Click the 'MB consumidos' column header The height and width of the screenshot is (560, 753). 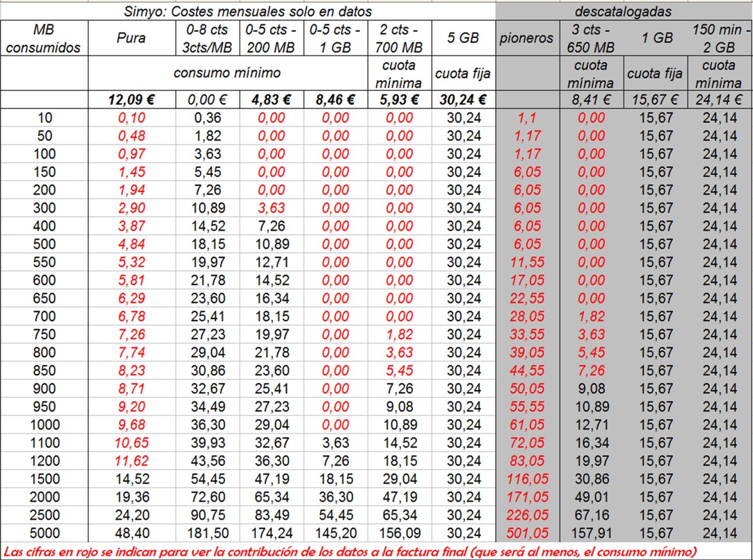click(44, 38)
